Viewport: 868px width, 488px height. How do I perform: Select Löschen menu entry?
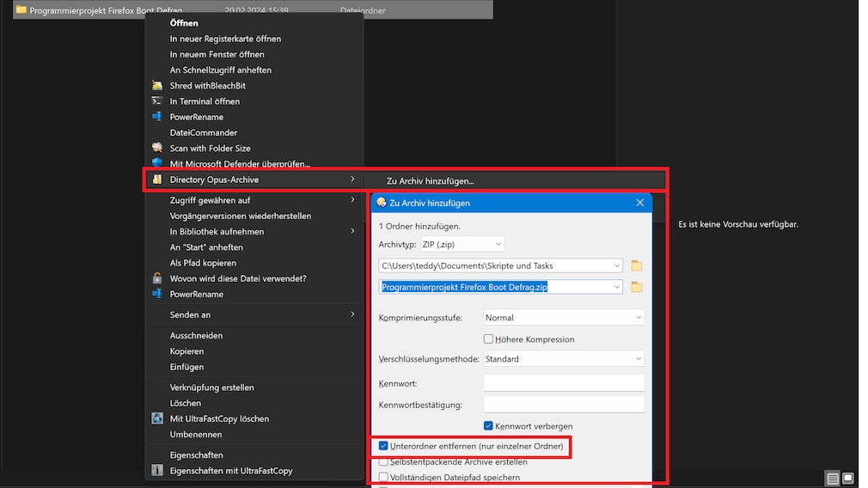point(185,403)
